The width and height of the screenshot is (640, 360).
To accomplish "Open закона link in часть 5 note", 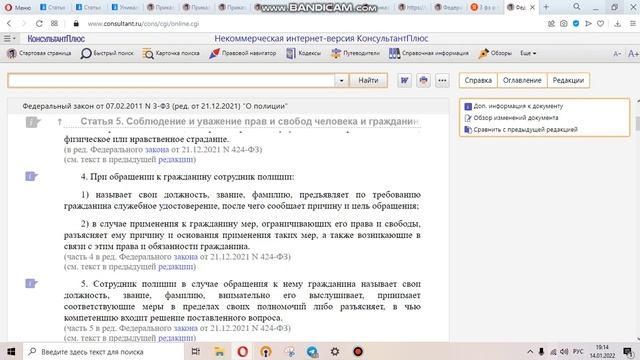I will 186,328.
